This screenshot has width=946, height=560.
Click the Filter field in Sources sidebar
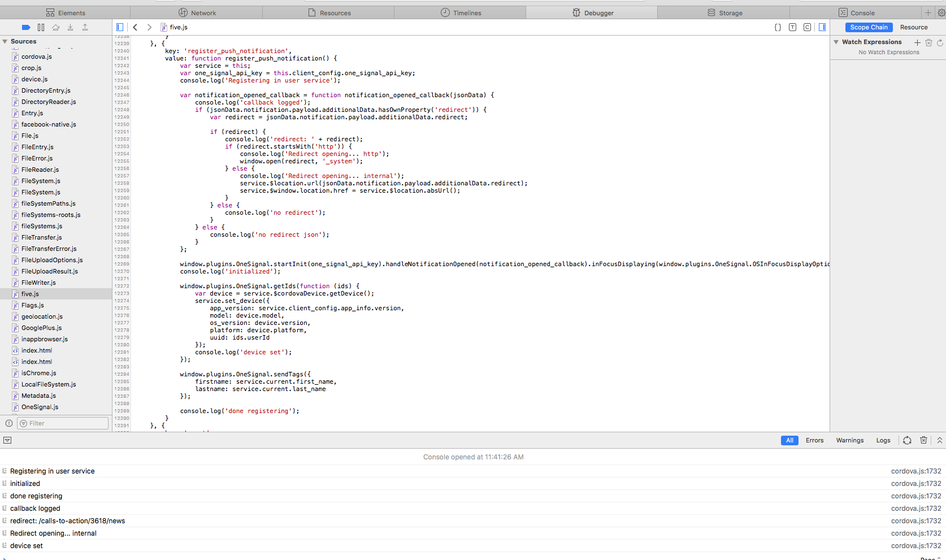coord(62,423)
